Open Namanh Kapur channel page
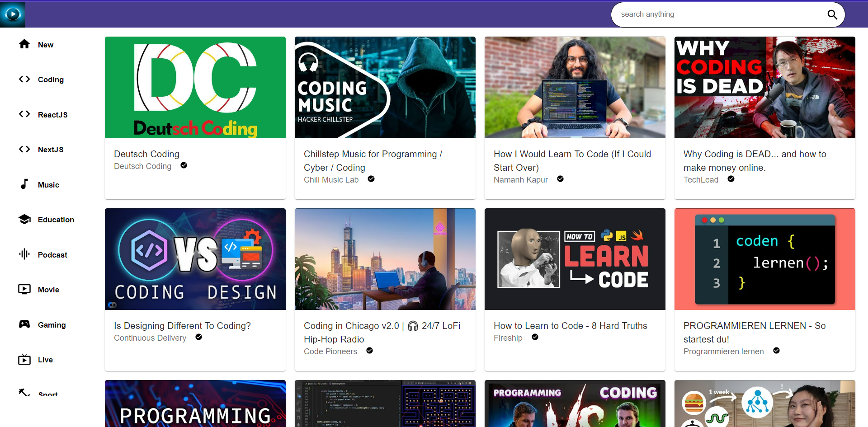The width and height of the screenshot is (868, 427). pos(520,180)
